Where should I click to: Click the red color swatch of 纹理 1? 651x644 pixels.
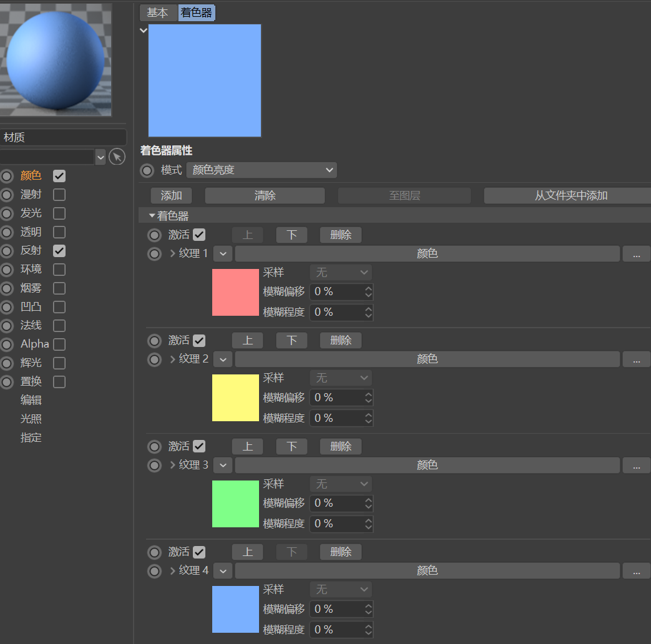pos(235,292)
